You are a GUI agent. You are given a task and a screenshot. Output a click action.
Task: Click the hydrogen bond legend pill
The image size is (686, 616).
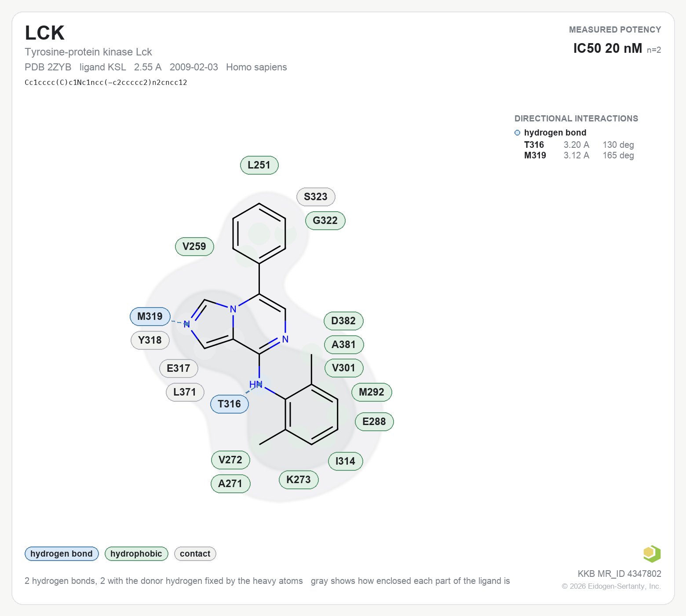click(x=62, y=554)
